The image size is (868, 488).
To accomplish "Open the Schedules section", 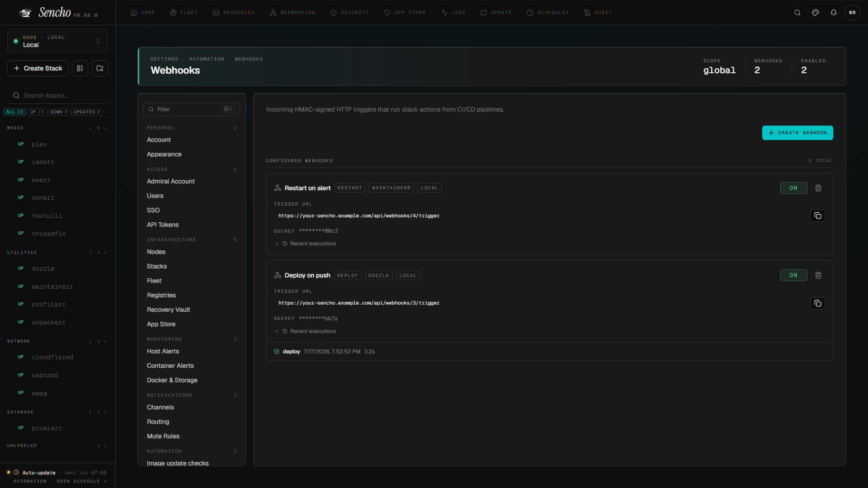I will 548,13.
